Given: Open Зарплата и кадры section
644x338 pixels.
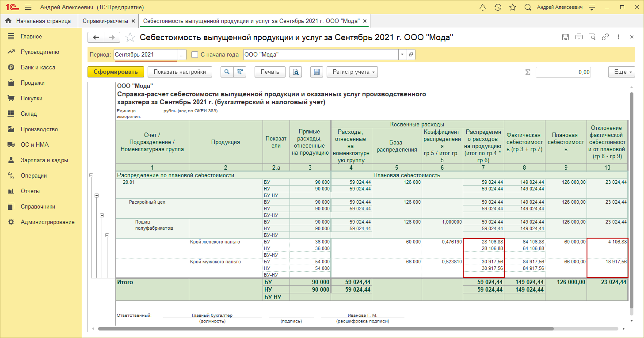Looking at the screenshot, I should (x=44, y=160).
